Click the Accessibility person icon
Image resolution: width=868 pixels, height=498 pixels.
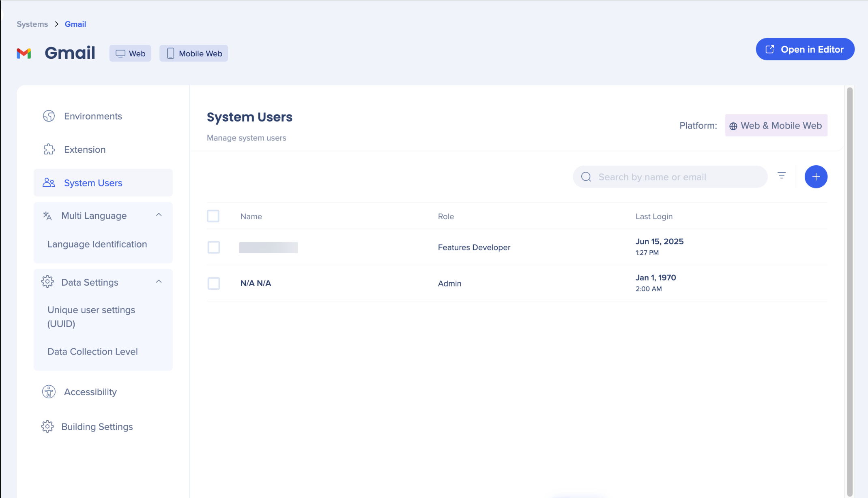(49, 391)
